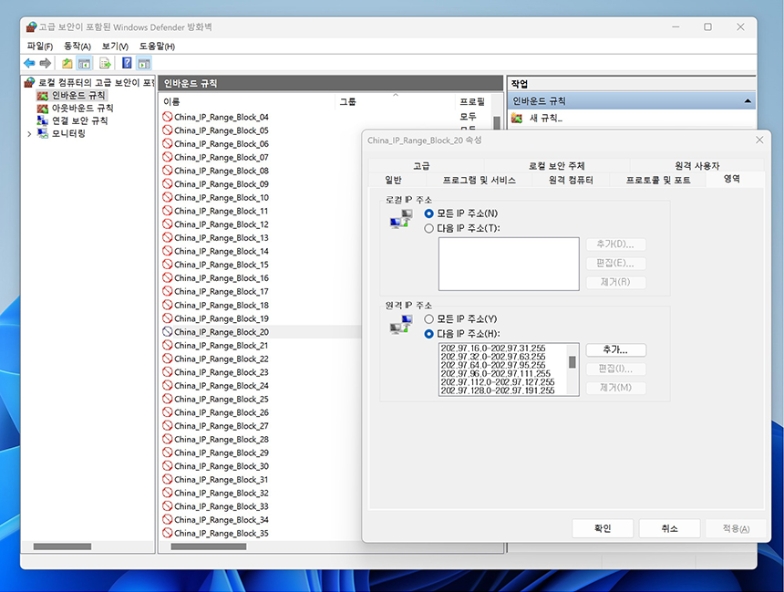Select the Inbound Rules node (인바운드 규칙) in tree
Viewport: 784px width, 592px height.
(78, 95)
